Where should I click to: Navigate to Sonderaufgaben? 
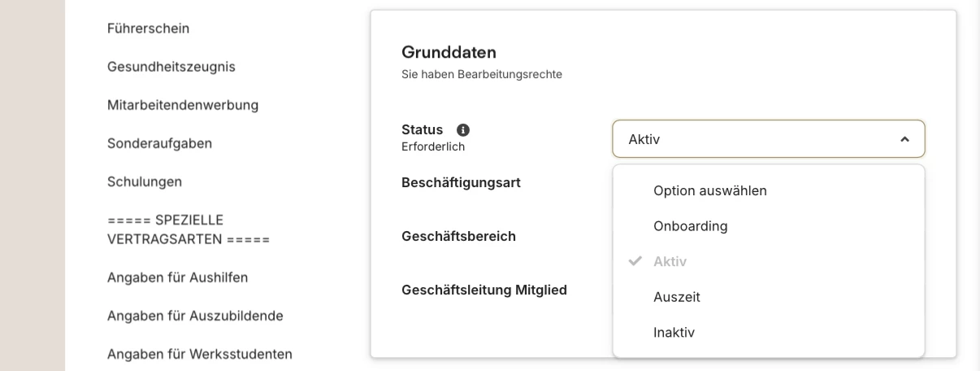tap(159, 143)
